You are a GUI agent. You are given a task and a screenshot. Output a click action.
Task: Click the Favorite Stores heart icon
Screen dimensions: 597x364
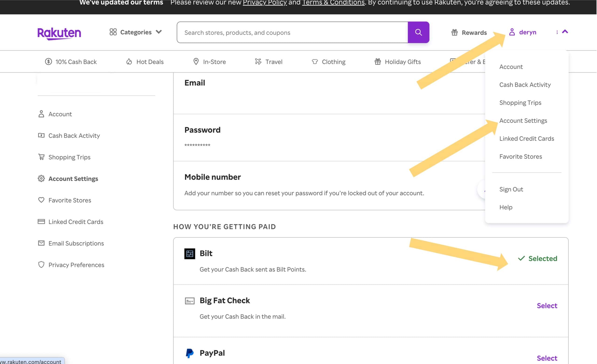click(41, 200)
